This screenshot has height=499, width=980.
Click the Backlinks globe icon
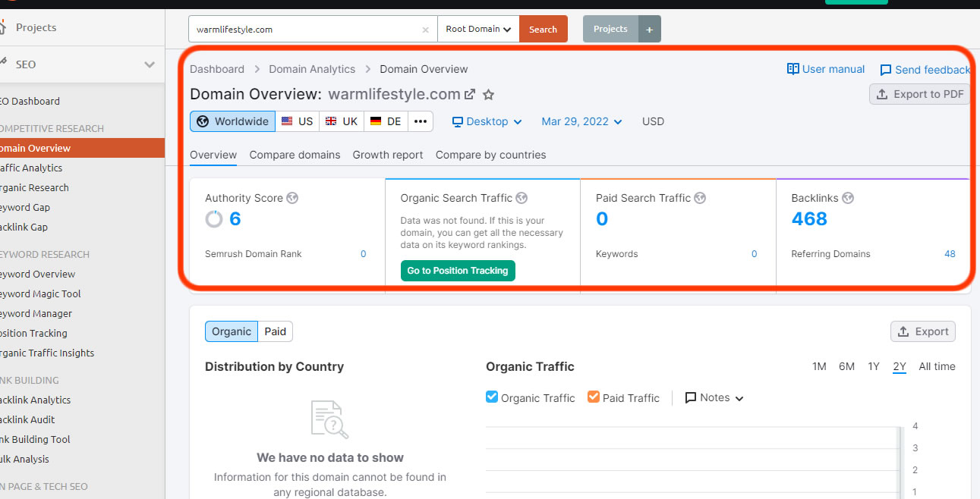click(x=848, y=198)
